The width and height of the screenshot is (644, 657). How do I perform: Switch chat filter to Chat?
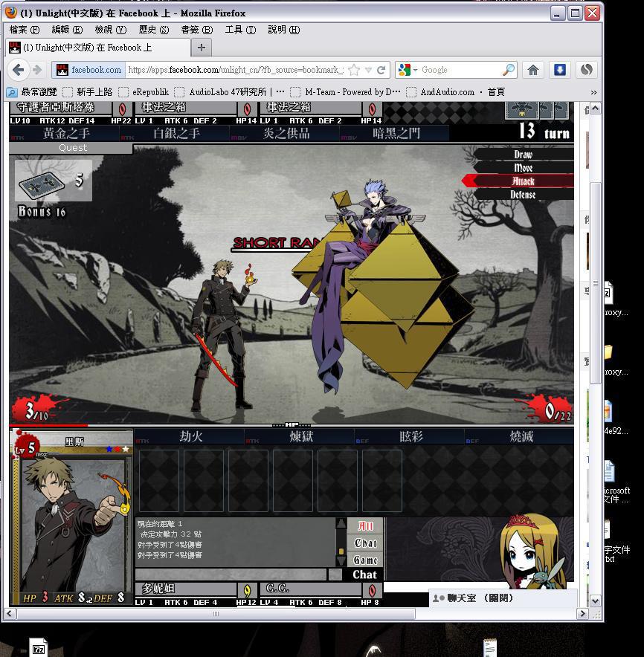coord(365,543)
